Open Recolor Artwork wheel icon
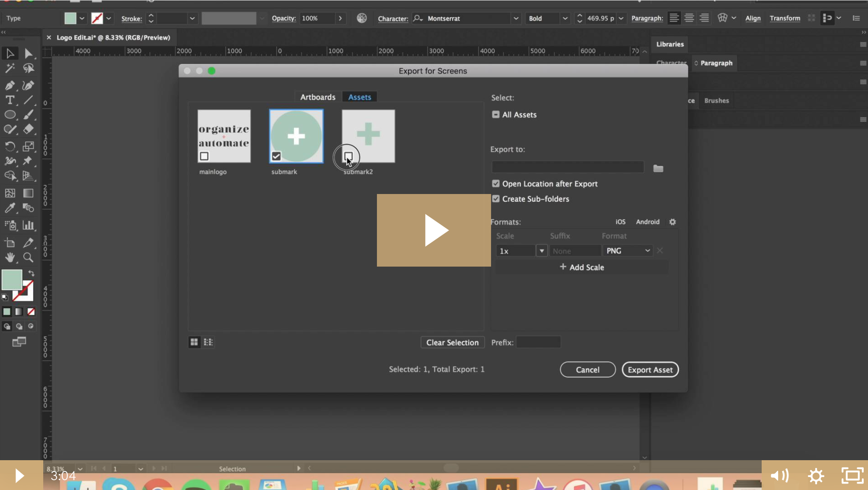Viewport: 868px width, 490px height. tap(362, 18)
